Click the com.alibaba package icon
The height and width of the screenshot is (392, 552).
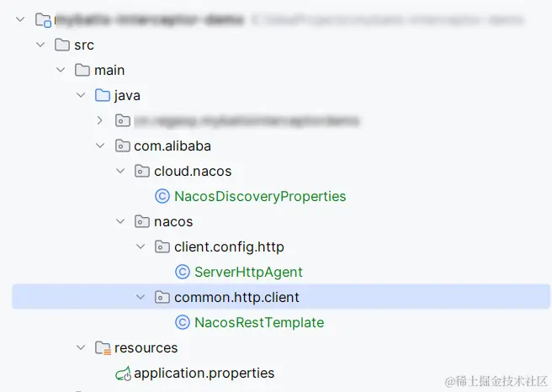(x=122, y=146)
